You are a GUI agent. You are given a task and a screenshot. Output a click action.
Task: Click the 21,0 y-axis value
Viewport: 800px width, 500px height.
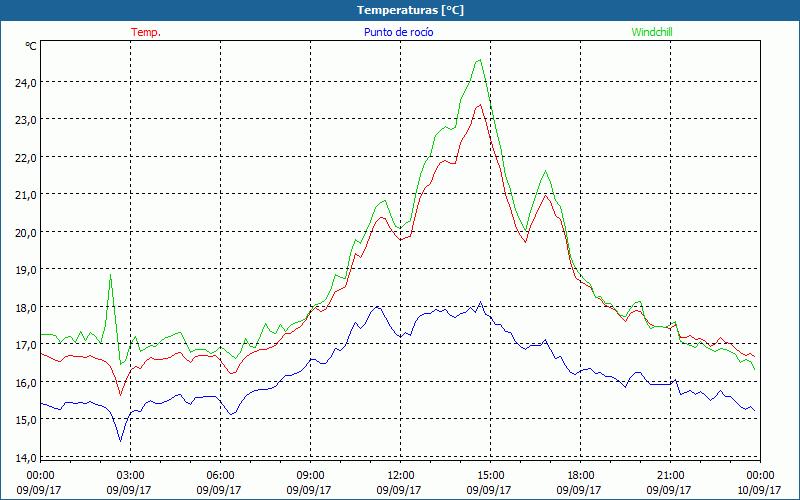pyautogui.click(x=26, y=195)
